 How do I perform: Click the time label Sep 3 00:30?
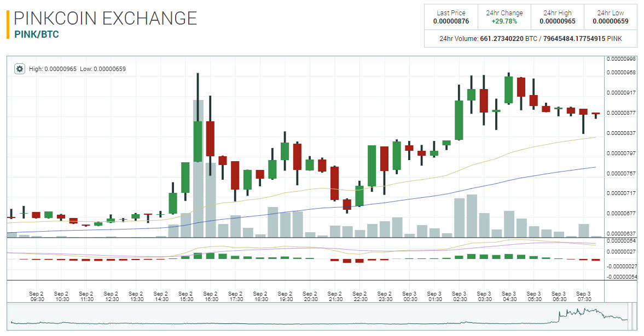pyautogui.click(x=409, y=296)
